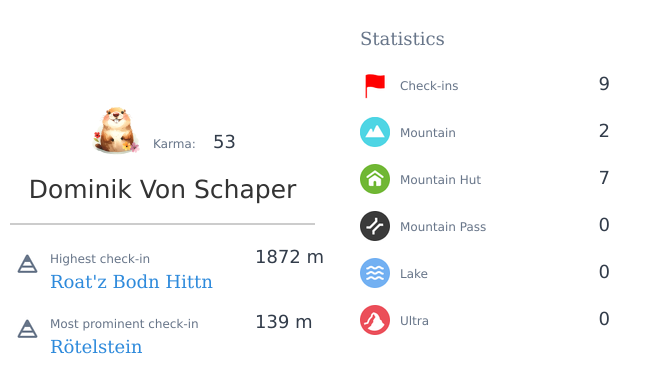This screenshot has height=385, width=650.
Task: Open the Rötelstein link
Action: (x=96, y=347)
